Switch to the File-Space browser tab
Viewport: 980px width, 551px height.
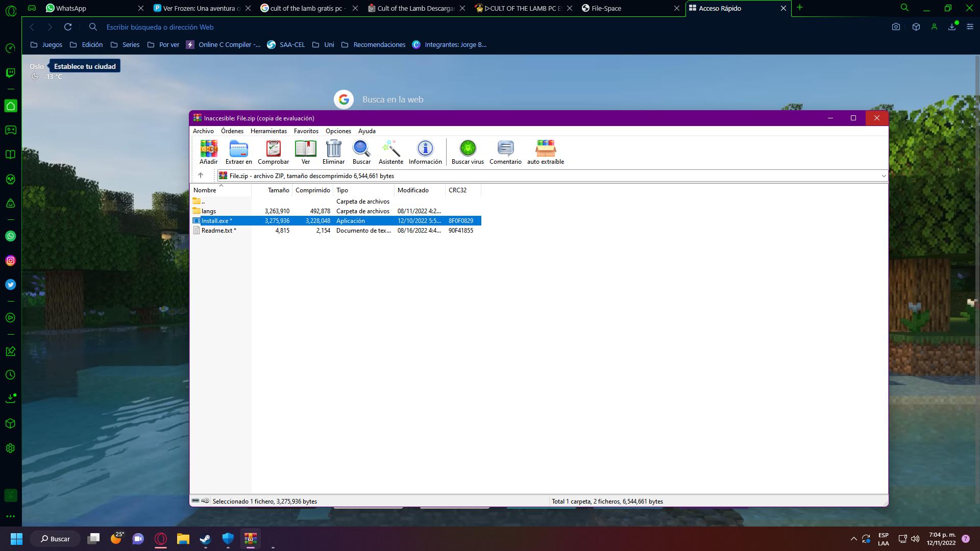click(x=606, y=8)
